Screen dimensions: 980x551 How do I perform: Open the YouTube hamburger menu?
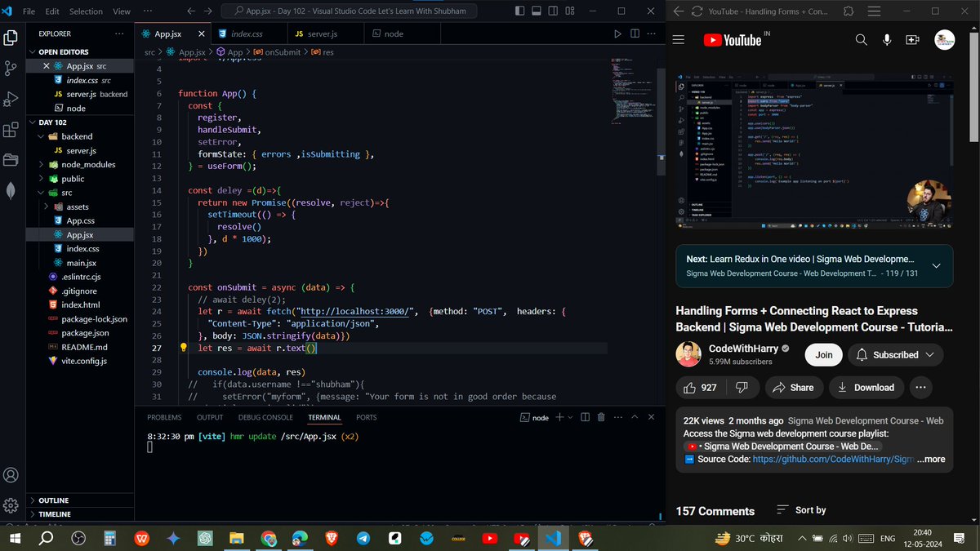point(679,40)
